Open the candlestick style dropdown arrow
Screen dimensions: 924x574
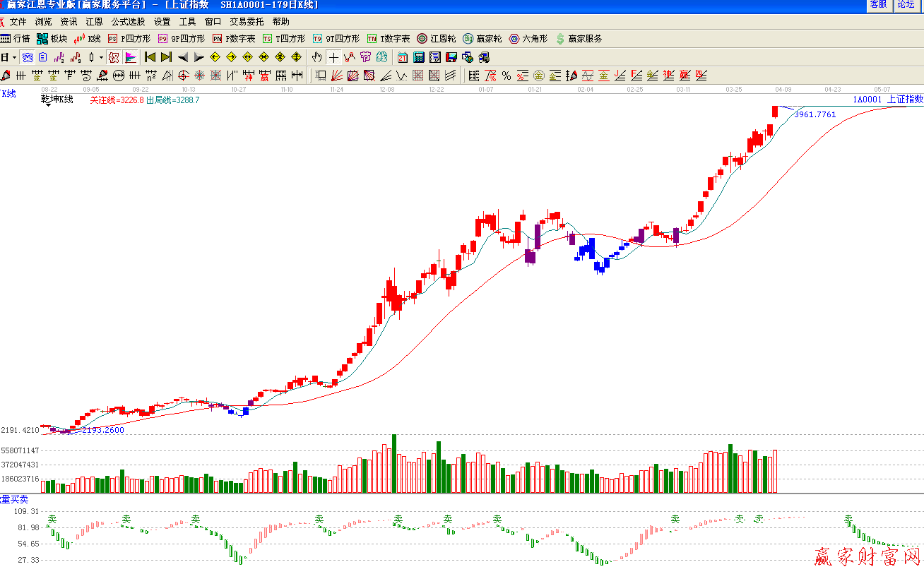pyautogui.click(x=101, y=57)
